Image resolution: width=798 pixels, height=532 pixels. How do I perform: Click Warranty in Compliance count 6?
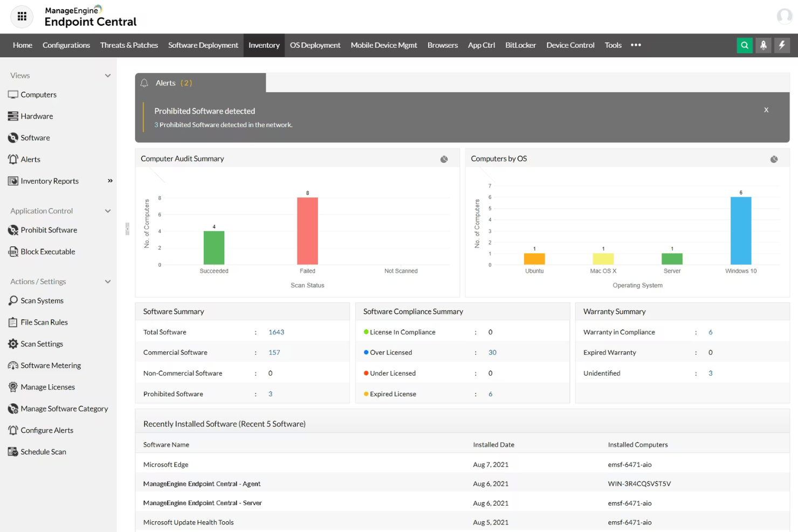point(711,332)
